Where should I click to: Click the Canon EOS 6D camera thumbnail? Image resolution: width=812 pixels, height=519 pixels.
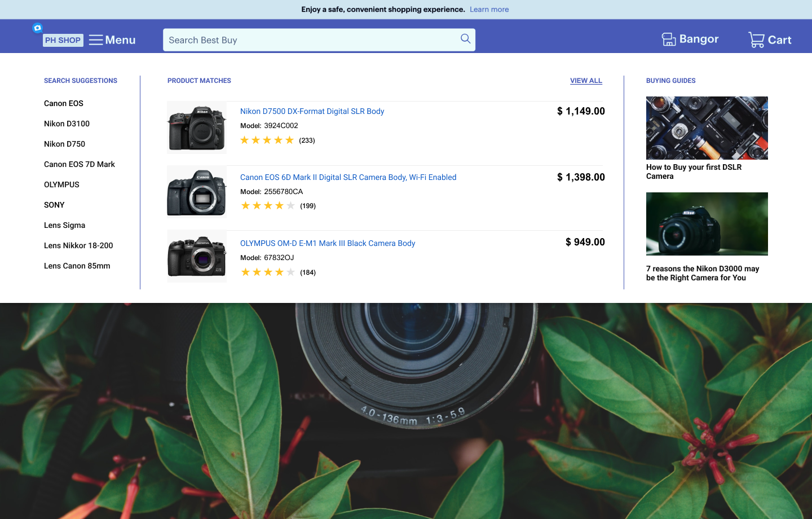196,192
